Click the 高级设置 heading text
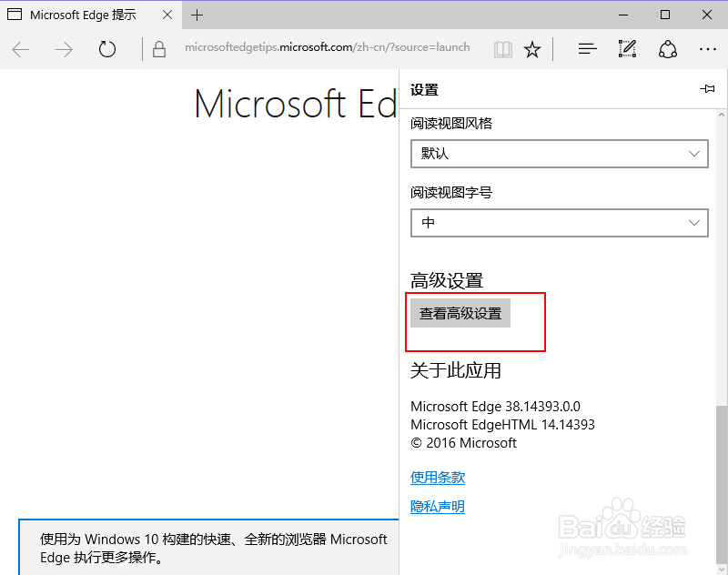This screenshot has width=728, height=575. point(447,280)
